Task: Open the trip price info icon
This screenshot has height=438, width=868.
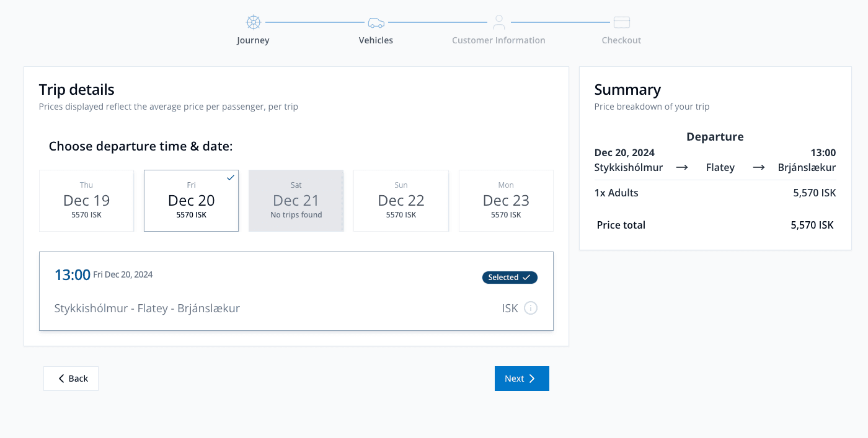Action: click(531, 308)
